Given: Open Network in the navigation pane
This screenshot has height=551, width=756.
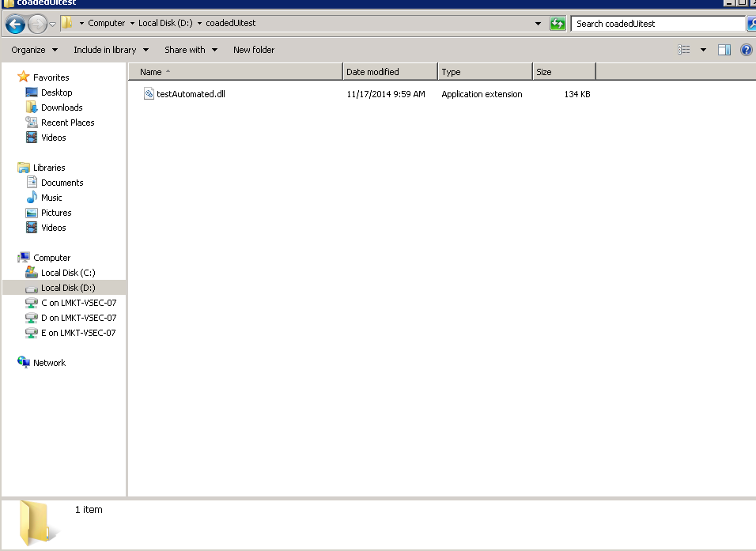Looking at the screenshot, I should (49, 363).
